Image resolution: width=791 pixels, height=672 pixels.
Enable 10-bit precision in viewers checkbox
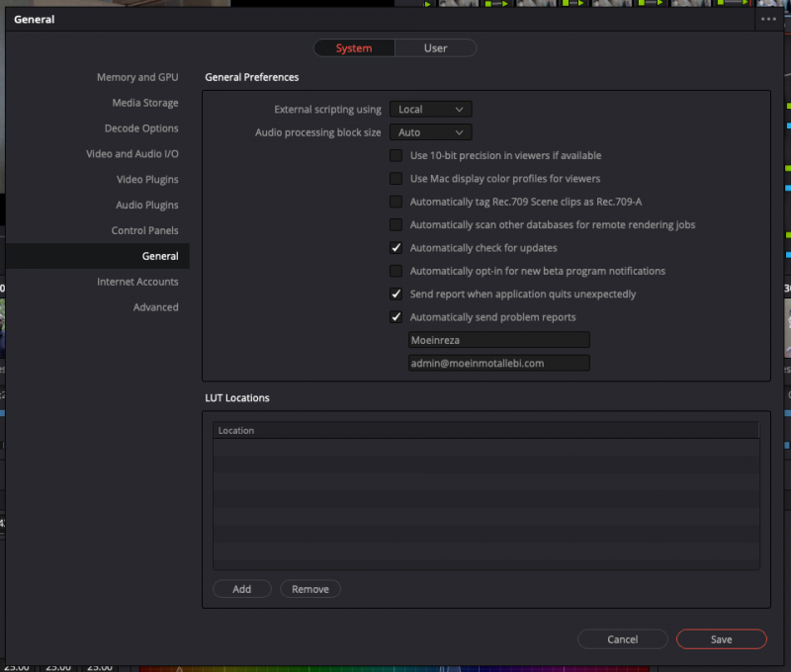tap(396, 155)
